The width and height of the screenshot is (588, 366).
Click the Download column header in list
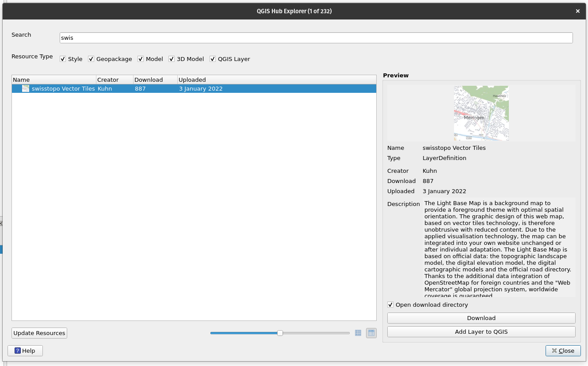(155, 80)
